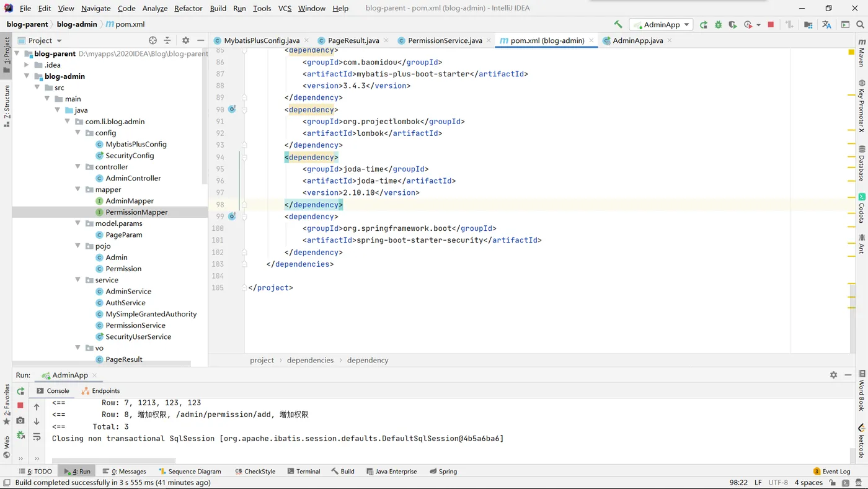Open Project Structure from the toolbar icon
This screenshot has width=868, height=489.
point(808,25)
